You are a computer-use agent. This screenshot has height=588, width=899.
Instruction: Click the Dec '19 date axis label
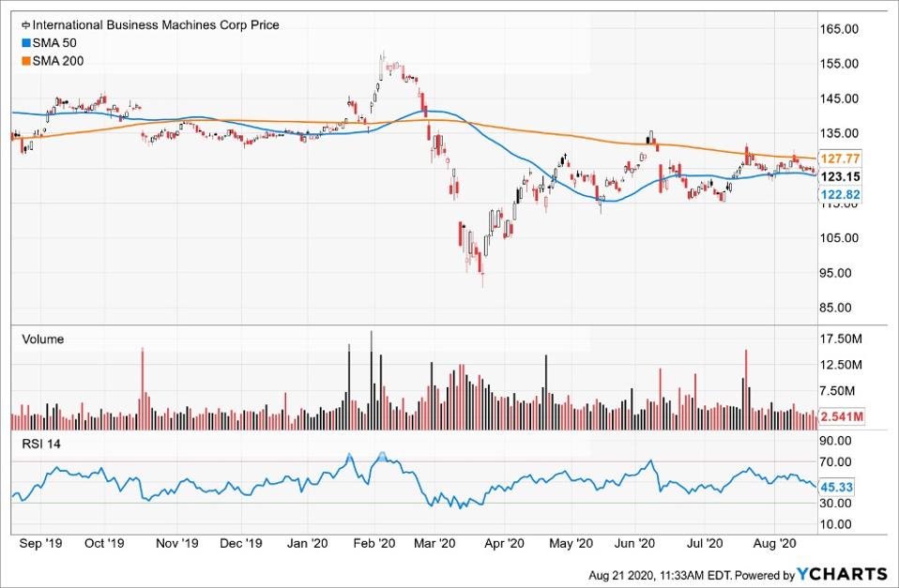click(x=241, y=543)
